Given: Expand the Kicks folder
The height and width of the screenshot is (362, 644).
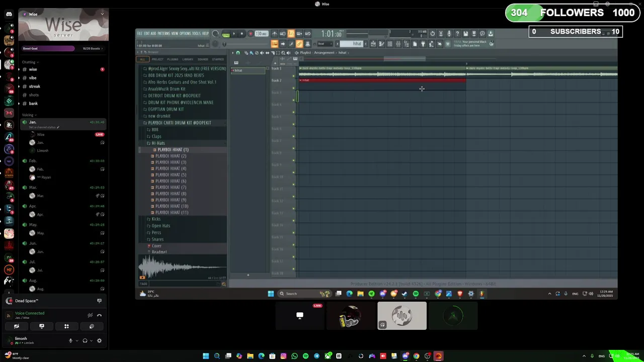Looking at the screenshot, I should tap(156, 219).
